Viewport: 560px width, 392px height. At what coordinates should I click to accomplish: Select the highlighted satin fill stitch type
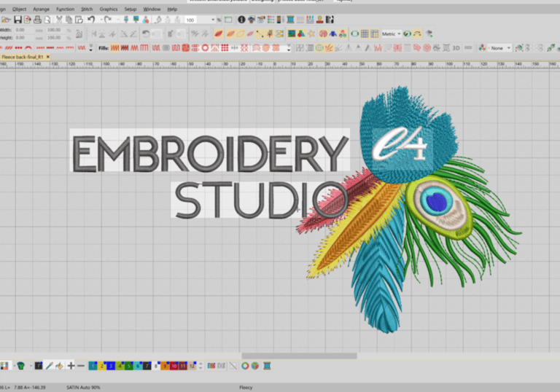(114, 48)
